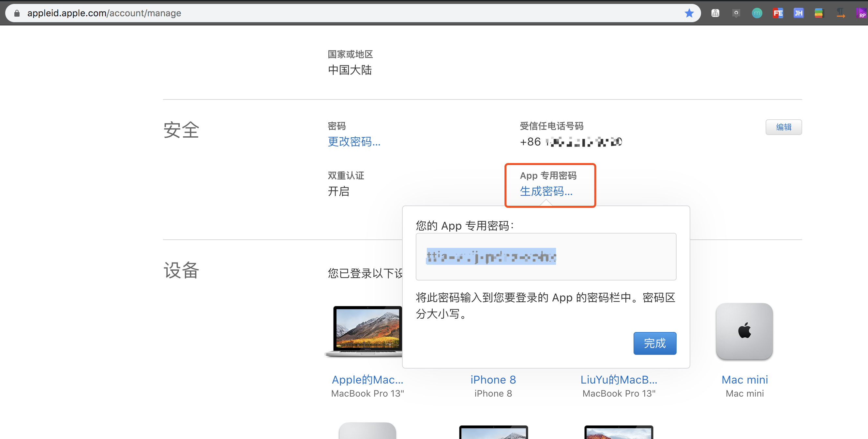Click the 编辑 button in security section

point(784,127)
